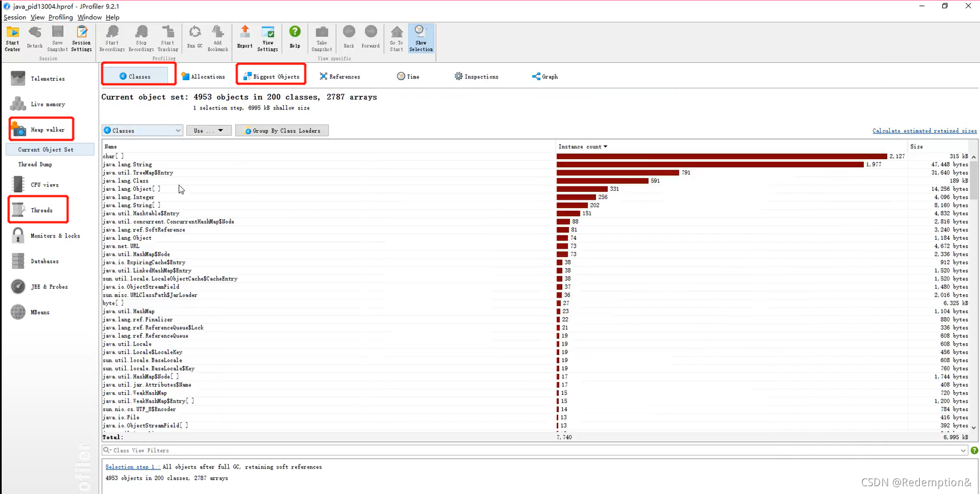The image size is (980, 494).
Task: Switch to the Time view tab
Action: [408, 77]
